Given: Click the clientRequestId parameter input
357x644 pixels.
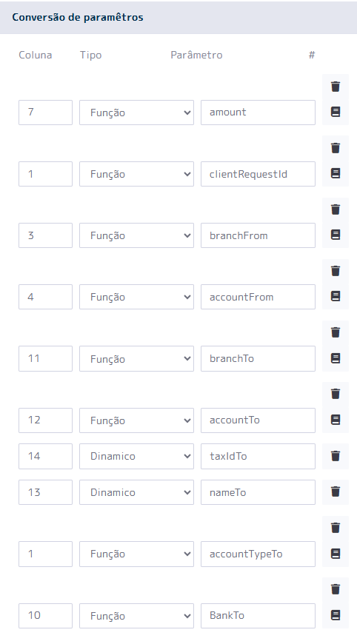Looking at the screenshot, I should (x=258, y=174).
